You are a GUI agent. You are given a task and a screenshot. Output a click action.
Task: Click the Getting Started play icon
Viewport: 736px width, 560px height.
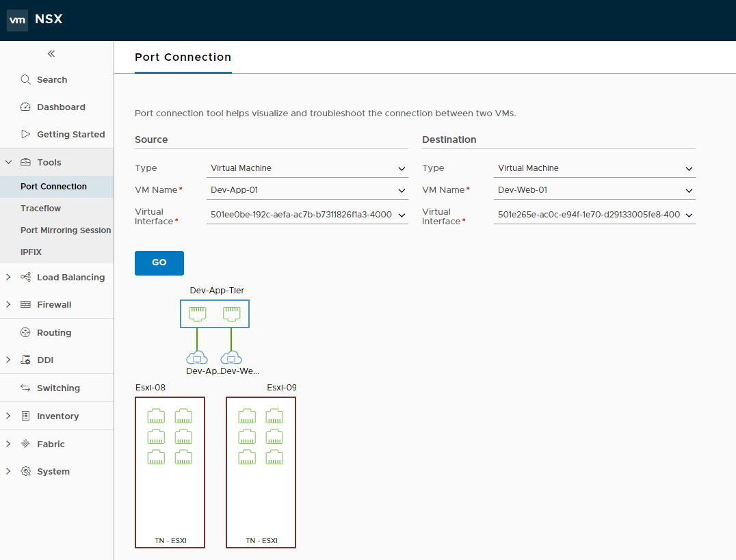26,135
